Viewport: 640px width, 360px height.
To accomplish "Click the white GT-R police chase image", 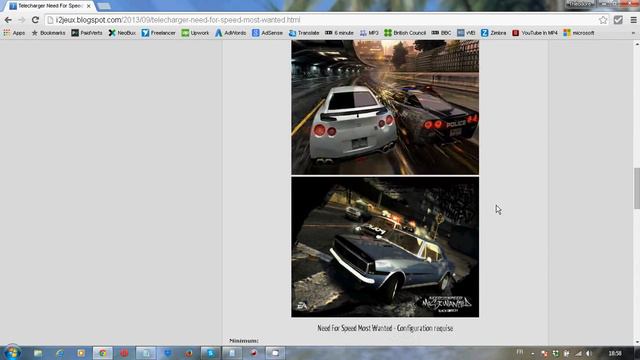I will click(x=385, y=107).
